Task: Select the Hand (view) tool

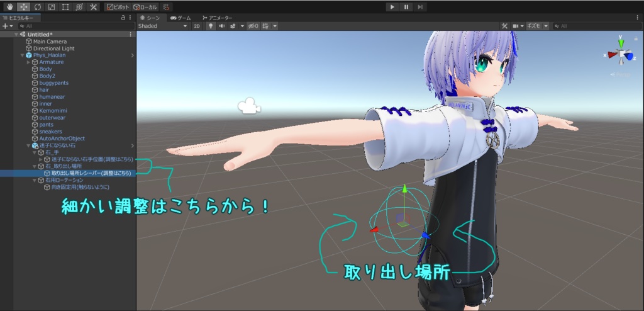Action: [x=9, y=7]
